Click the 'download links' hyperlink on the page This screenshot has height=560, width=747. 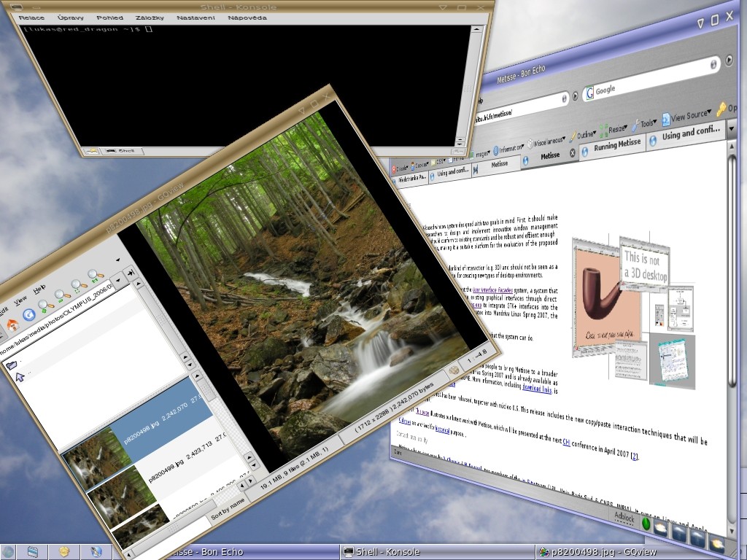click(x=537, y=388)
